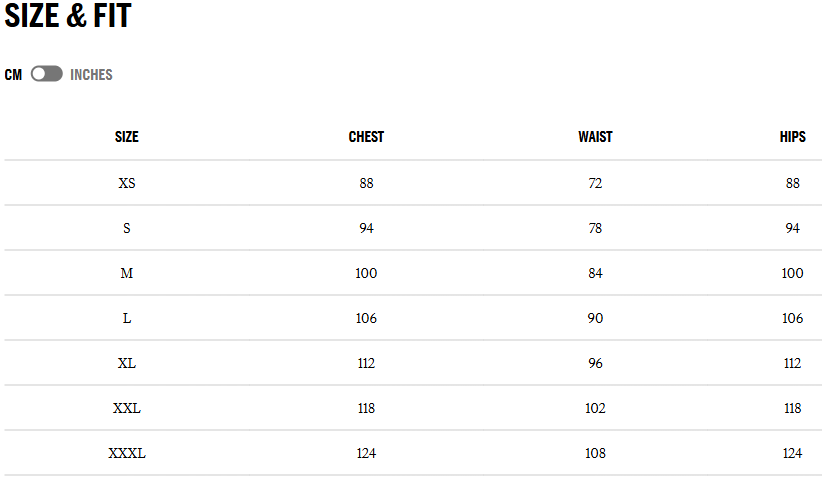Image resolution: width=822 pixels, height=477 pixels.
Task: Toggle the CM/INCHES unit switch
Action: 46,74
